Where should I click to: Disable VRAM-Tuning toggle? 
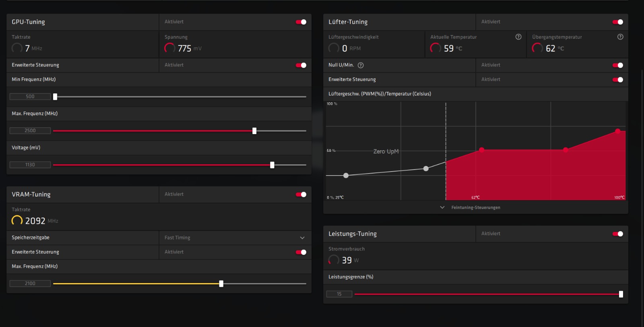coord(301,195)
